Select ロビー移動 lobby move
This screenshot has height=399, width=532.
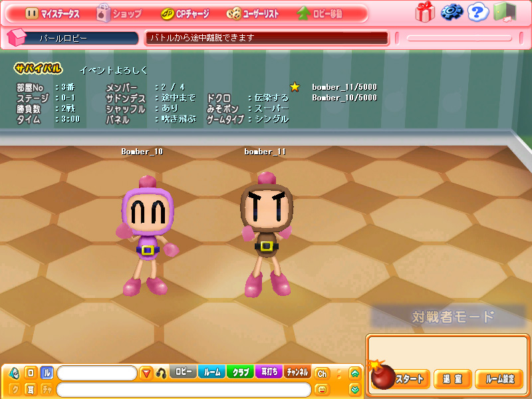[x=319, y=13]
